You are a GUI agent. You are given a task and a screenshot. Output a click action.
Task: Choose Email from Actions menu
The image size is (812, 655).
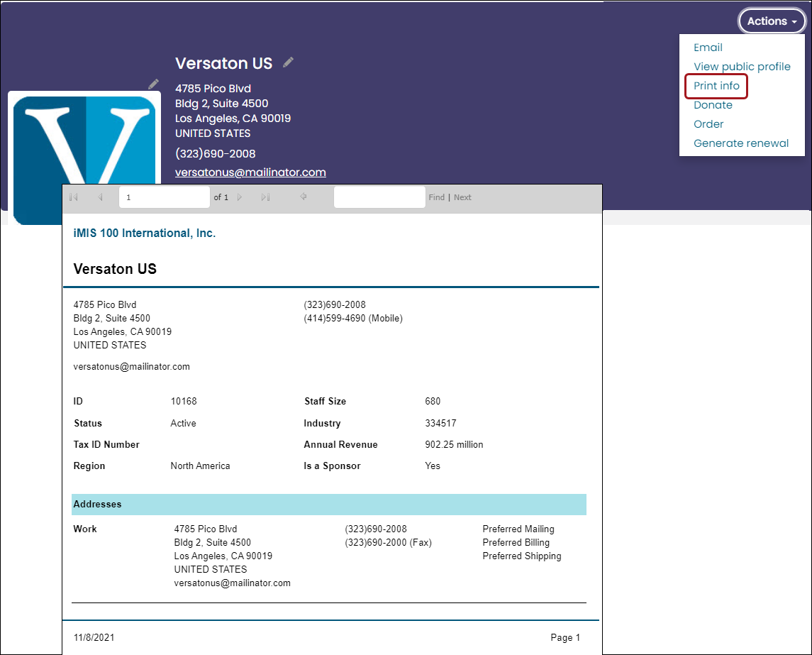(708, 47)
